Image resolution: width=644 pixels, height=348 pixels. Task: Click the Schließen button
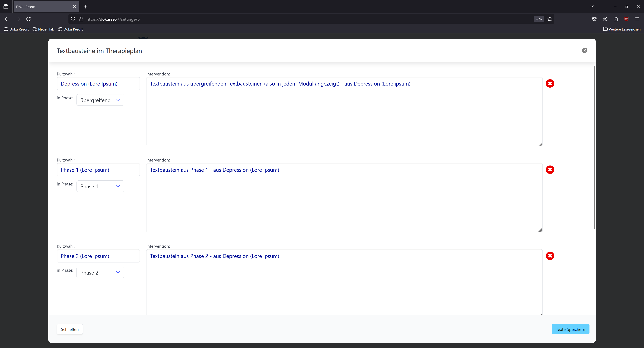pos(69,329)
